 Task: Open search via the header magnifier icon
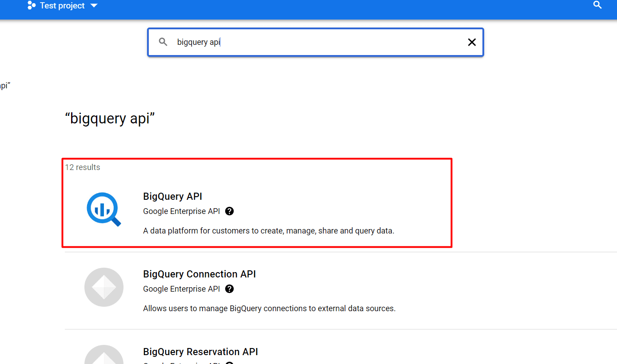597,5
